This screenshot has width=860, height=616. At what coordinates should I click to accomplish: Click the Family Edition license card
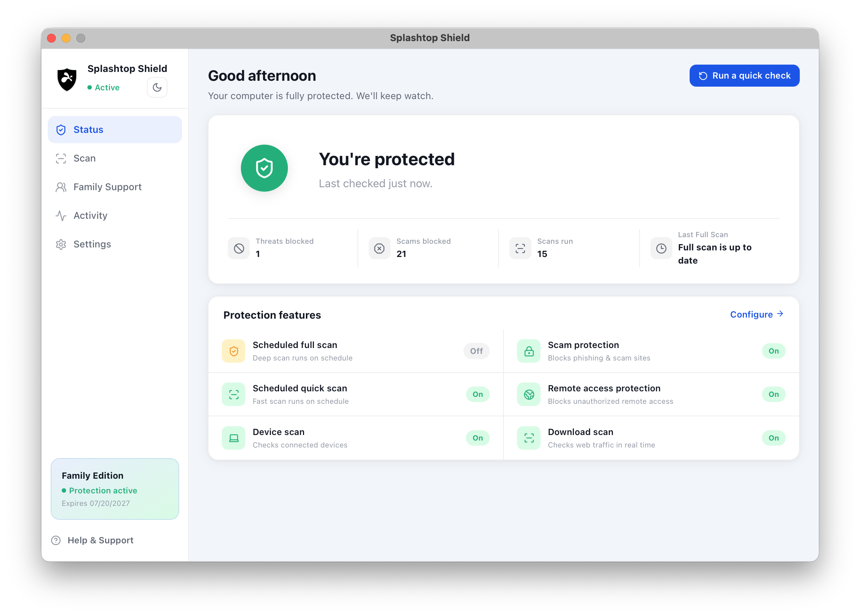click(x=115, y=489)
